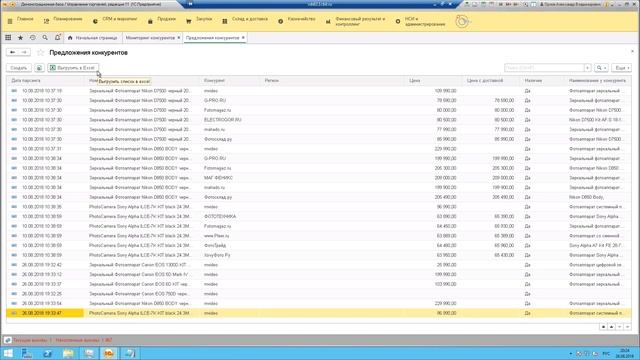Close the Мониторинг конкурентов tab
The width and height of the screenshot is (640, 360).
179,38
